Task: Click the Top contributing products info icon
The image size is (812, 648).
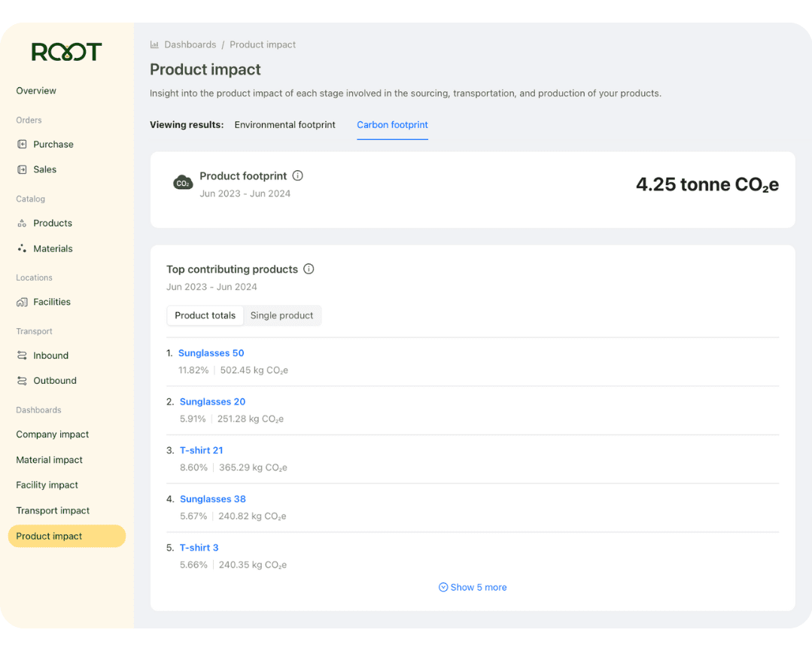Action: coord(309,269)
